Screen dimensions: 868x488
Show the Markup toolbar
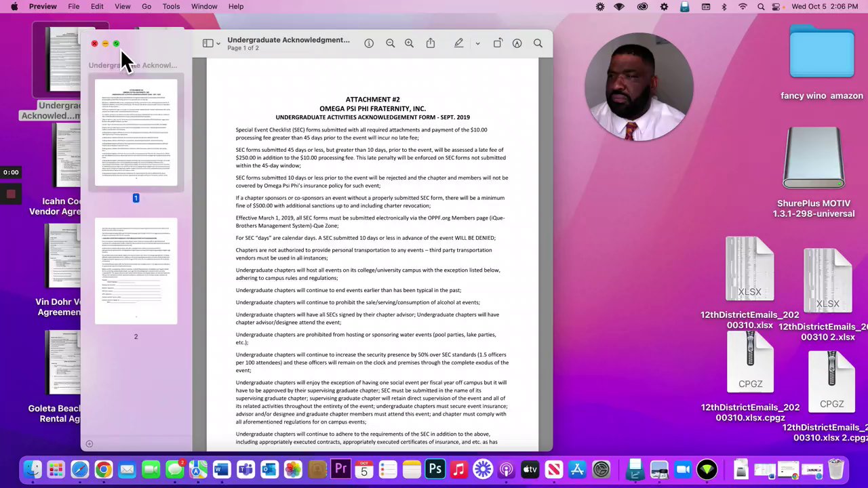point(517,43)
